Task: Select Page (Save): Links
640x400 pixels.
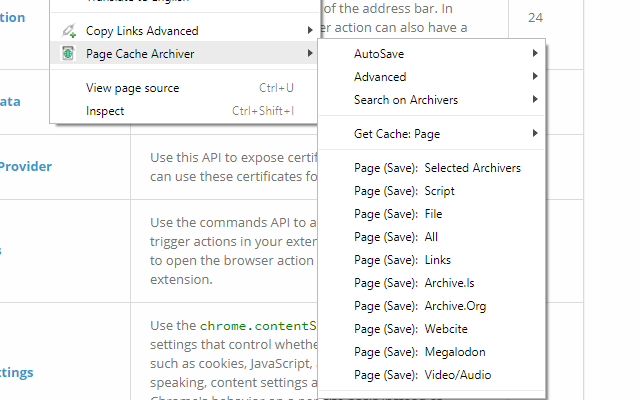Action: (x=431, y=260)
